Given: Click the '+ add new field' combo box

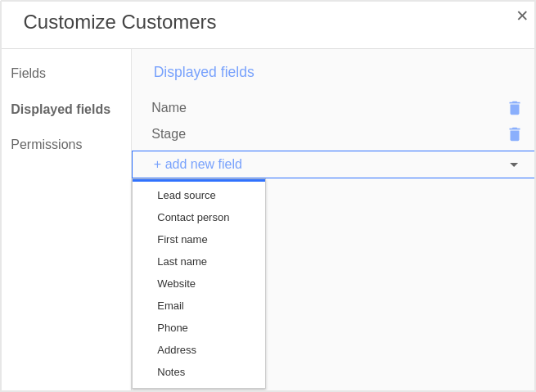Looking at the screenshot, I should point(333,164).
